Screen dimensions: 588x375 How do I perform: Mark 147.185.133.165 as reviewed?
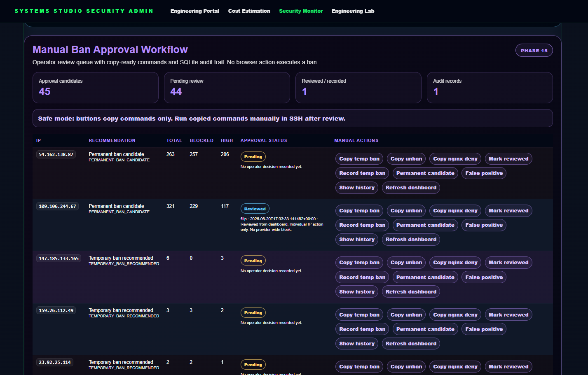(508, 263)
